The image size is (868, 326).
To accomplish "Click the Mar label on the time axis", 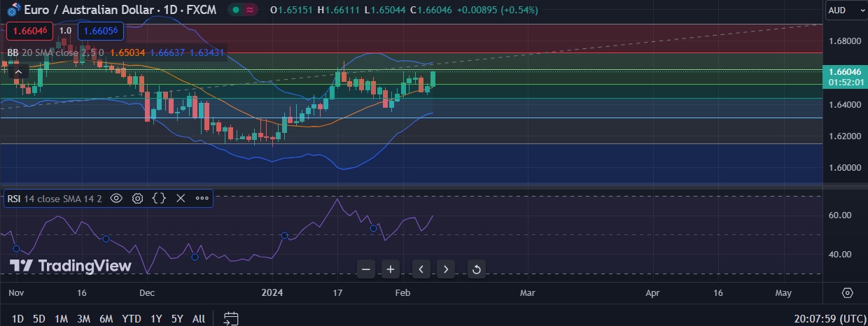I will point(527,292).
